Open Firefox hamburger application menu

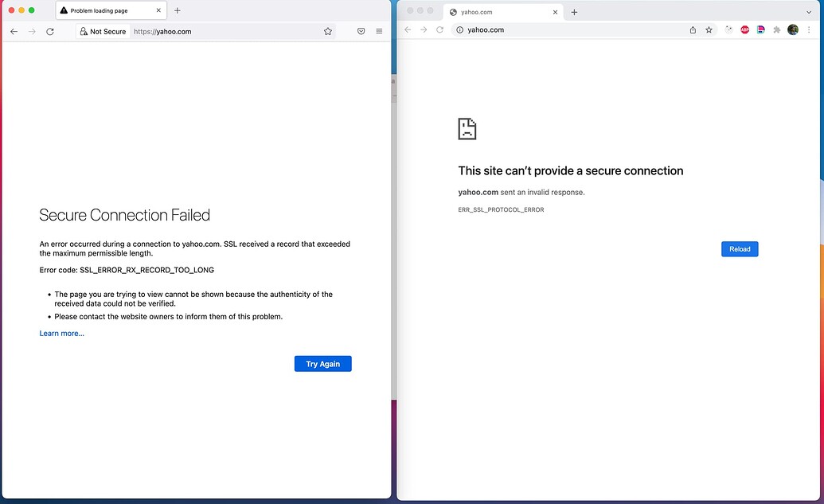coord(379,31)
